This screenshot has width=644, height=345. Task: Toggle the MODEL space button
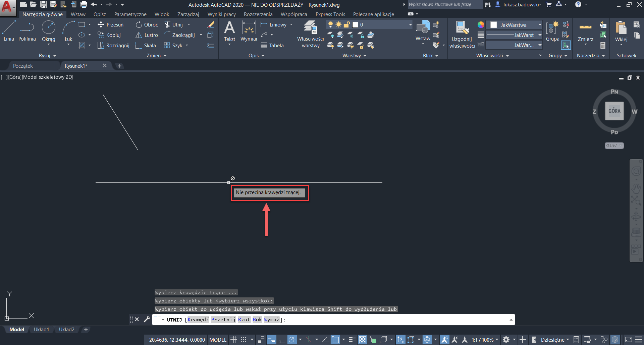(218, 340)
